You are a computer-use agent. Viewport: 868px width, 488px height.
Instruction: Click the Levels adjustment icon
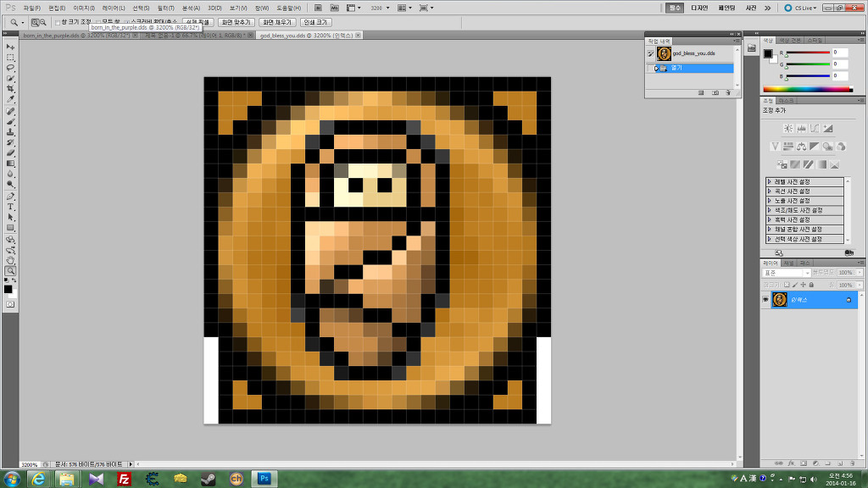click(802, 129)
